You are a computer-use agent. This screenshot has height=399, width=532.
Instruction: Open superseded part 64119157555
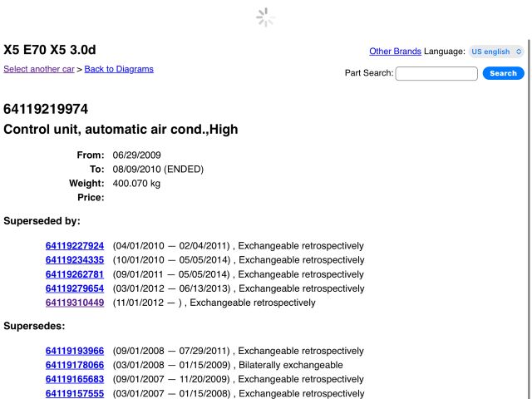coord(75,393)
